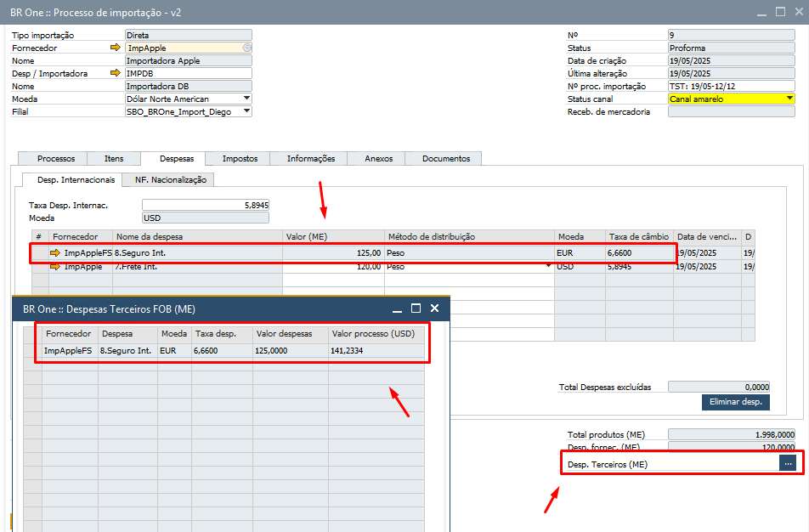Image resolution: width=809 pixels, height=532 pixels.
Task: Click the Taxa Desp. Internac. field
Action: coord(206,205)
